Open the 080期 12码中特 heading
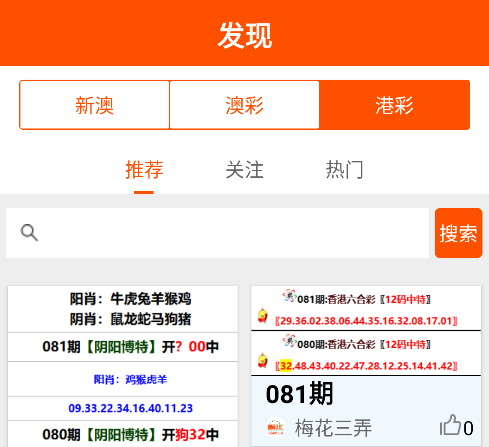Image resolution: width=489 pixels, height=447 pixels. [x=364, y=344]
